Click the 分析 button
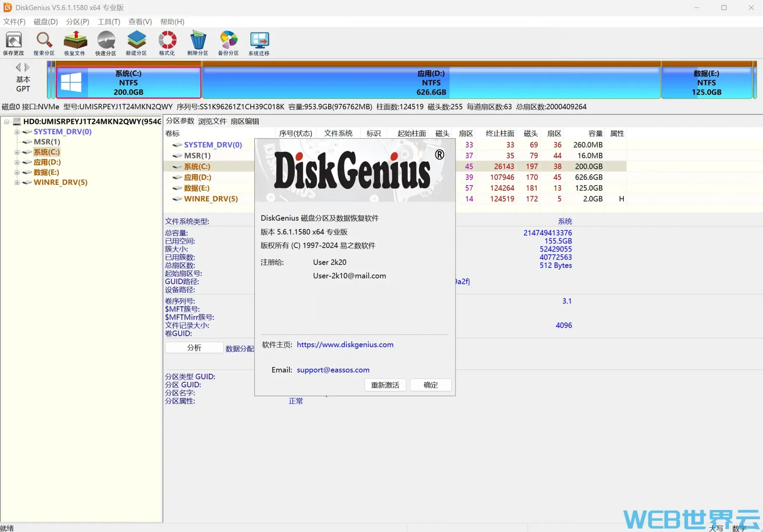Screen dimensions: 763x532 tap(194, 348)
